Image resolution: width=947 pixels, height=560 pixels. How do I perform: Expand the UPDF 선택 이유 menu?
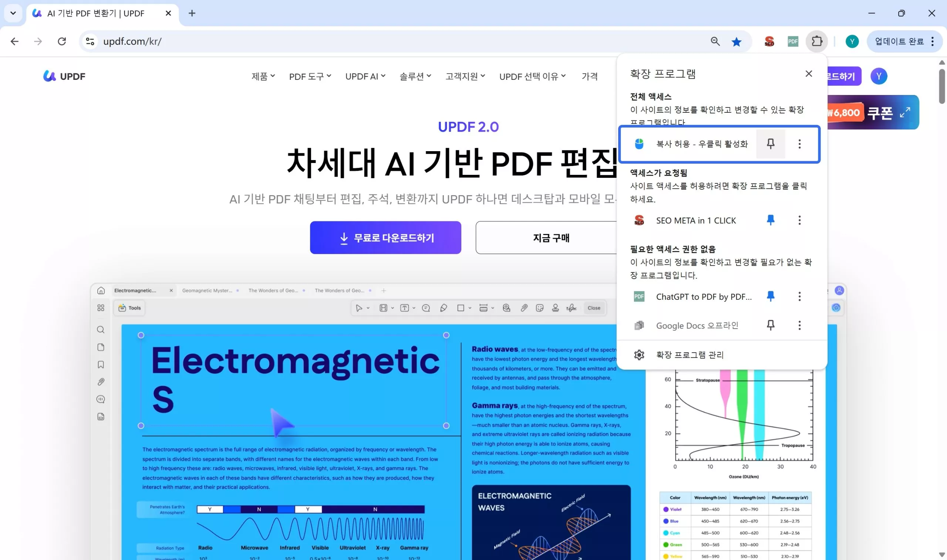[532, 76]
